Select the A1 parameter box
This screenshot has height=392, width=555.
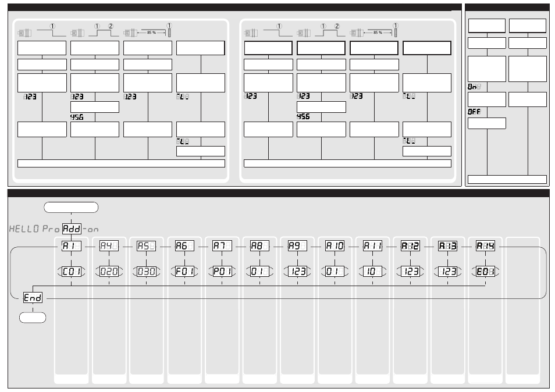(x=72, y=246)
